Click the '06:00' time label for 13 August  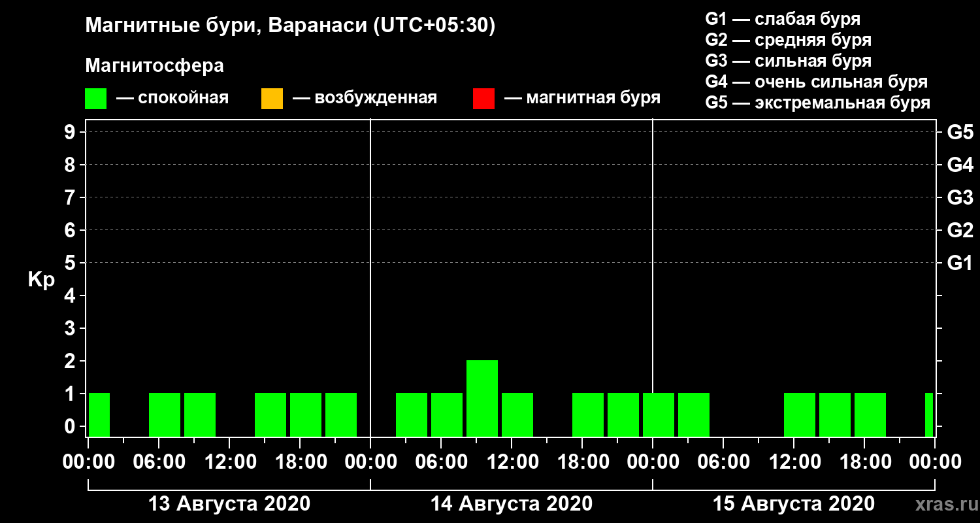(x=159, y=462)
